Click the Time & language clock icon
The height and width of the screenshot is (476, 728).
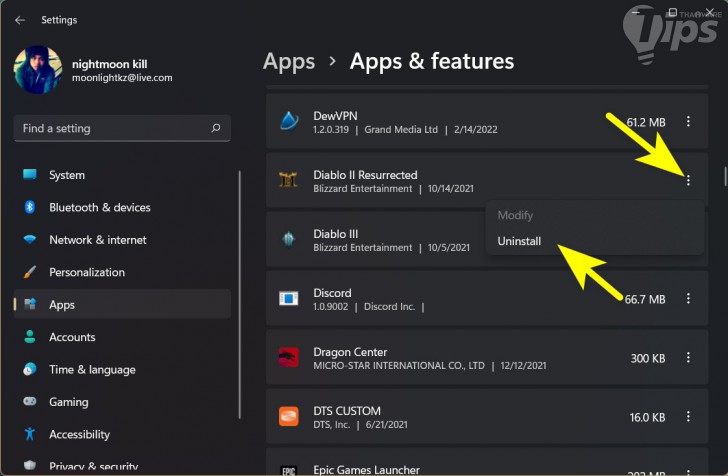[x=30, y=369]
